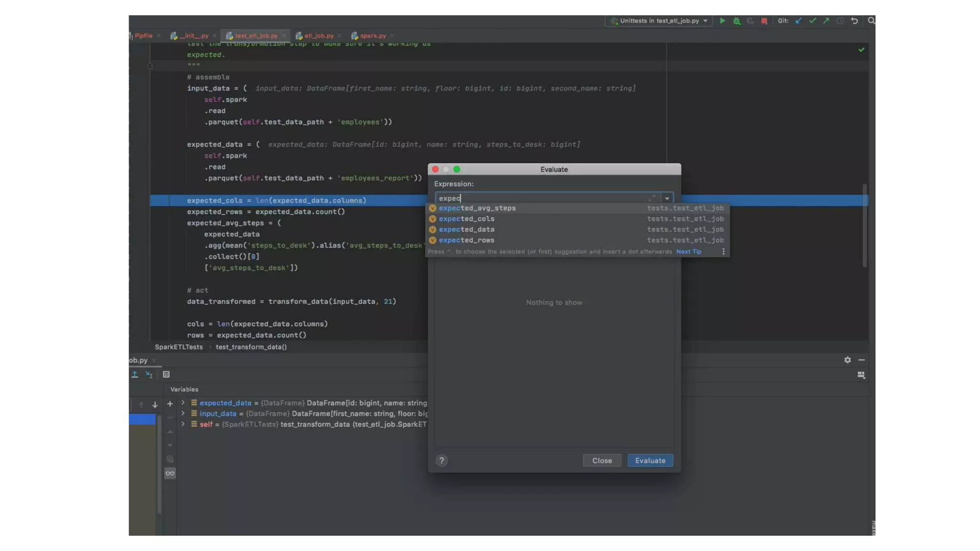Click the Close button in Evaluate dialog
The width and height of the screenshot is (980, 551).
(602, 461)
